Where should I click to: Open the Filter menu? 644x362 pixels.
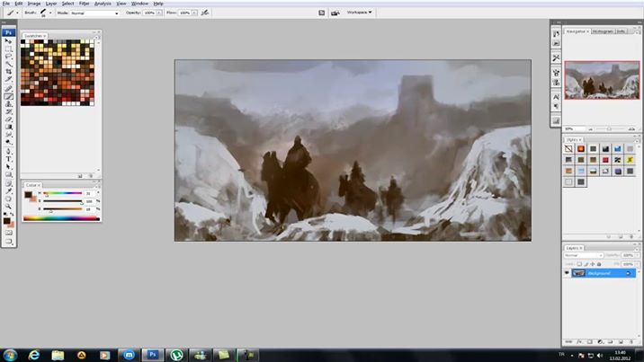(85, 4)
